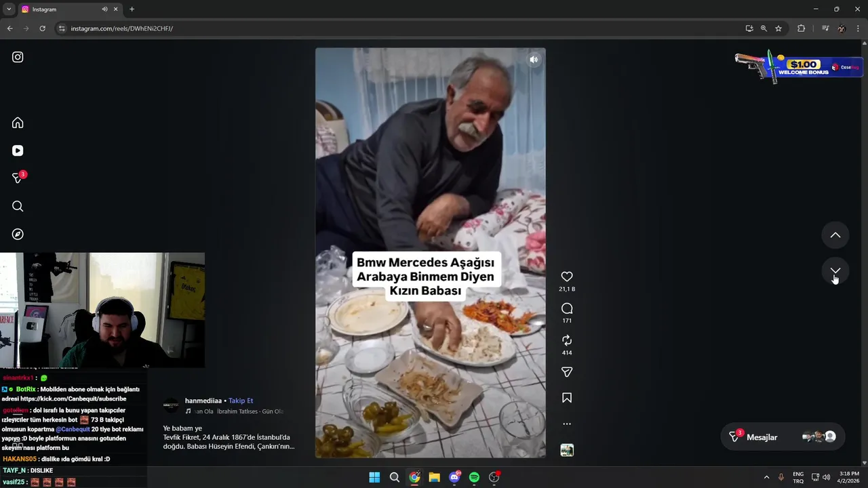Open a new browser tab
Viewport: 868px width, 488px height.
pyautogui.click(x=132, y=9)
